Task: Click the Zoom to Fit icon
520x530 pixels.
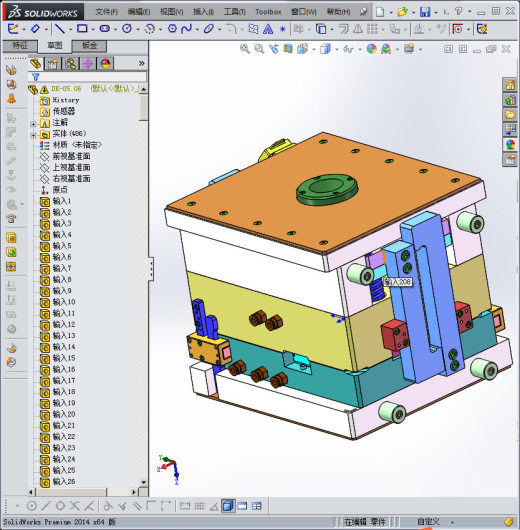Action: tap(244, 49)
